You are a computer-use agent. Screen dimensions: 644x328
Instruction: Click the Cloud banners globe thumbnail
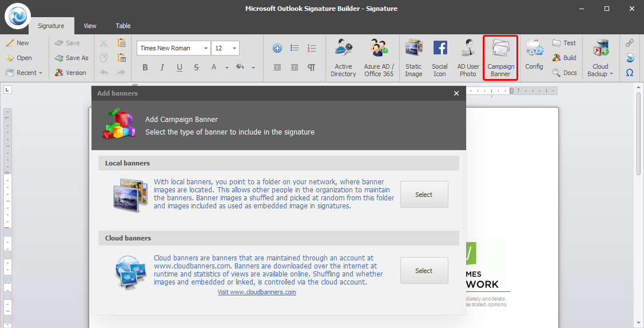click(130, 272)
